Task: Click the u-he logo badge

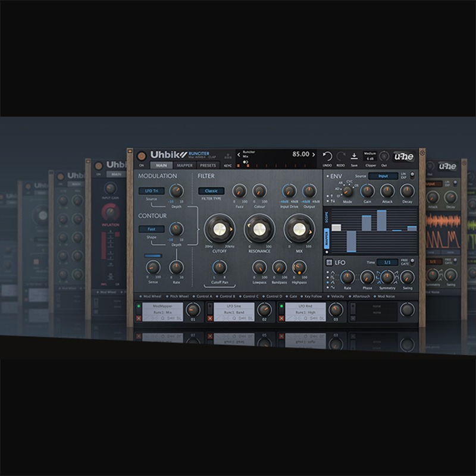Action: [404, 156]
